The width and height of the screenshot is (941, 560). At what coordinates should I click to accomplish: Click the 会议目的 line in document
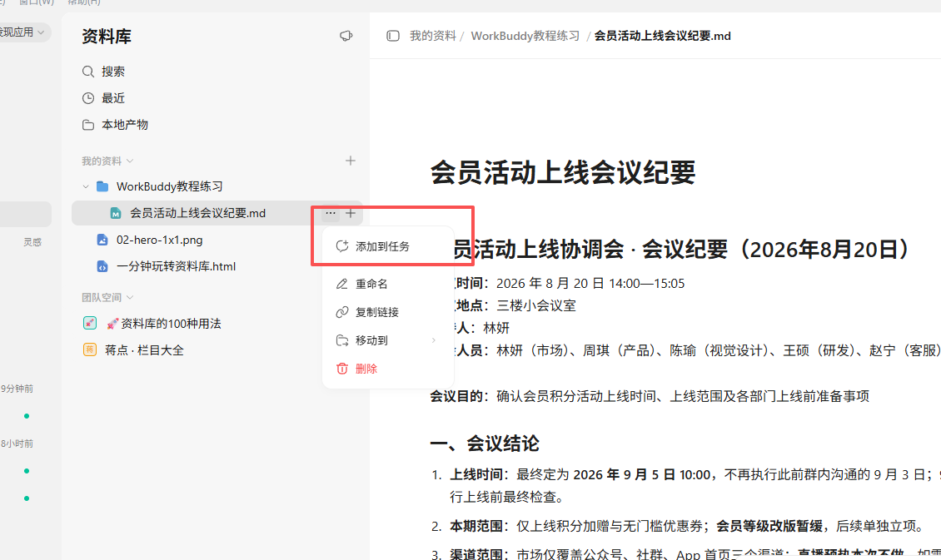[650, 396]
